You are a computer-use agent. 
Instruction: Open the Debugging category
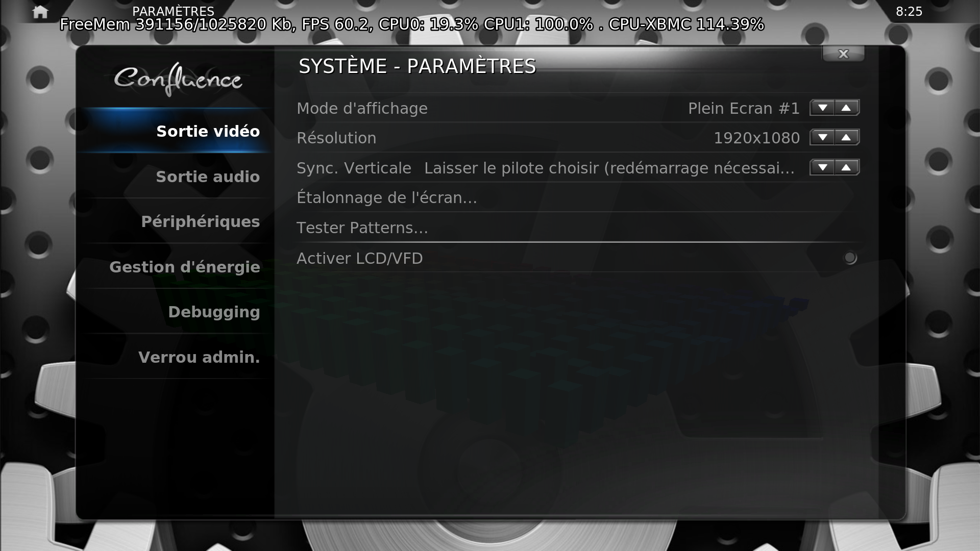(175, 312)
